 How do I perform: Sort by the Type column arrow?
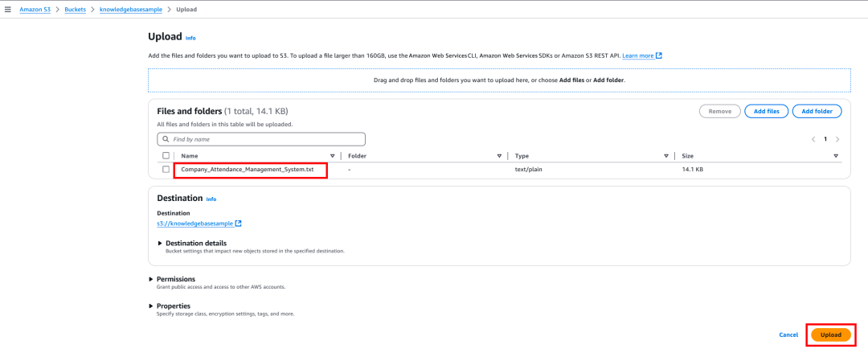[666, 156]
